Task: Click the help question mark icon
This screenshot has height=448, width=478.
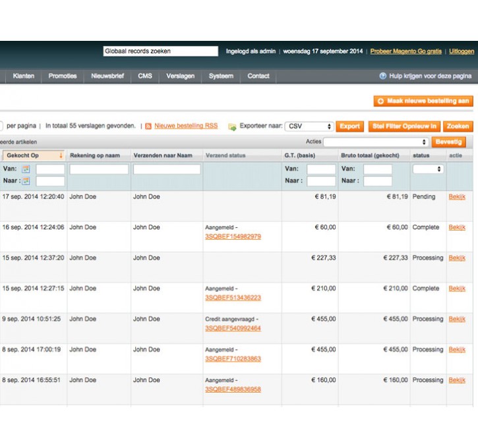Action: [383, 76]
